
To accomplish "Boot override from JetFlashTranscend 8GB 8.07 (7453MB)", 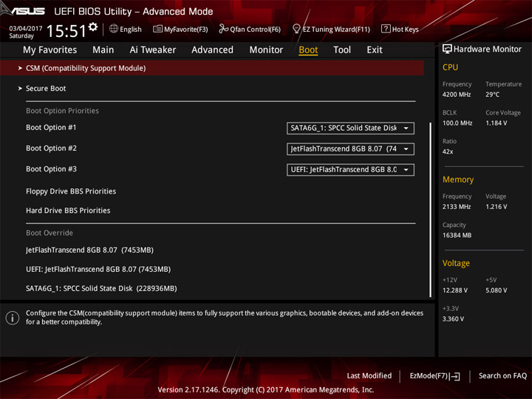I will tap(89, 250).
